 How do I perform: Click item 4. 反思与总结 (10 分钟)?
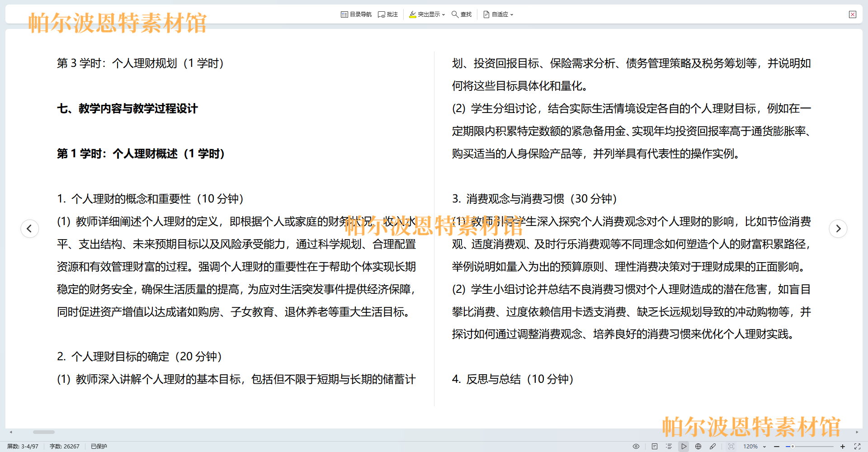[513, 379]
